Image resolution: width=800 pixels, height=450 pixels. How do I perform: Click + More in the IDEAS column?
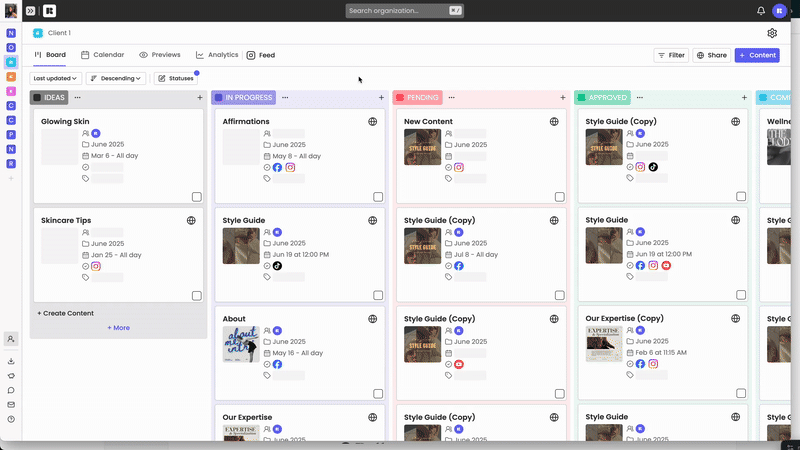pyautogui.click(x=118, y=328)
